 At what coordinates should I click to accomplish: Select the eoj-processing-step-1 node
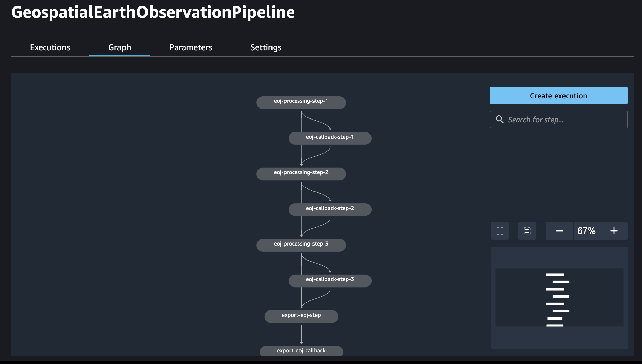click(301, 102)
